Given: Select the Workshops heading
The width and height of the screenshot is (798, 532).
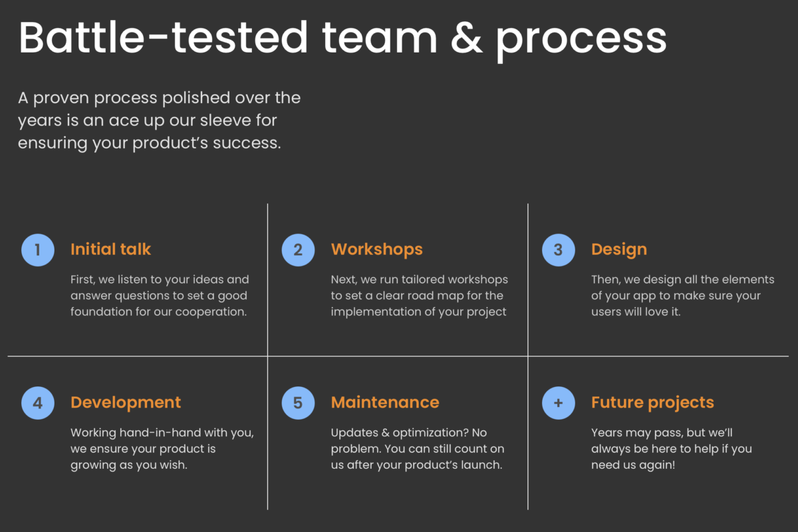Looking at the screenshot, I should pos(377,249).
